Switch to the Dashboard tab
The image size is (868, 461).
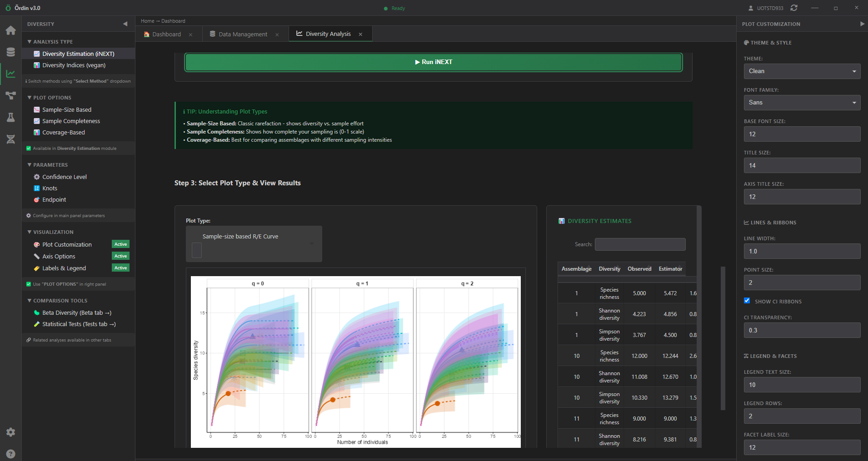pyautogui.click(x=166, y=34)
